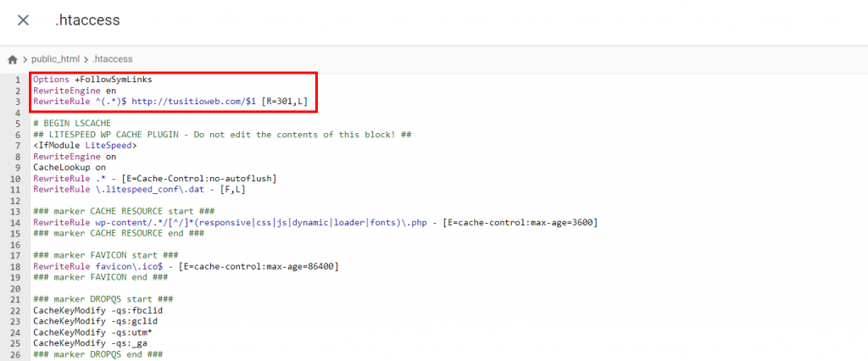Click the .htaccess file title heading
Screen dimensions: 868x361
point(87,20)
